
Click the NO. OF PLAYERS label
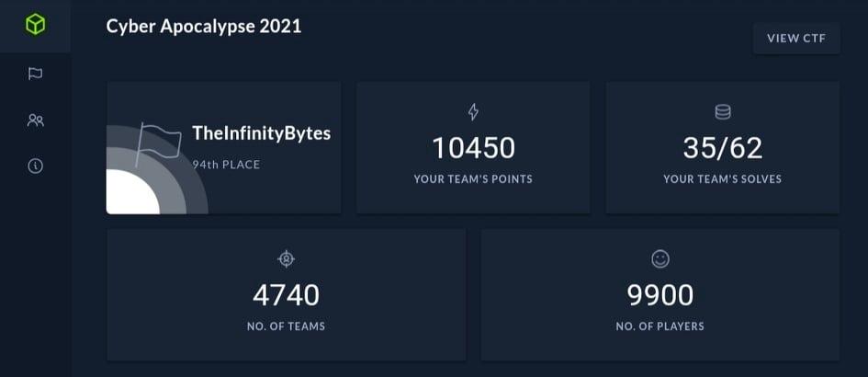tap(659, 326)
